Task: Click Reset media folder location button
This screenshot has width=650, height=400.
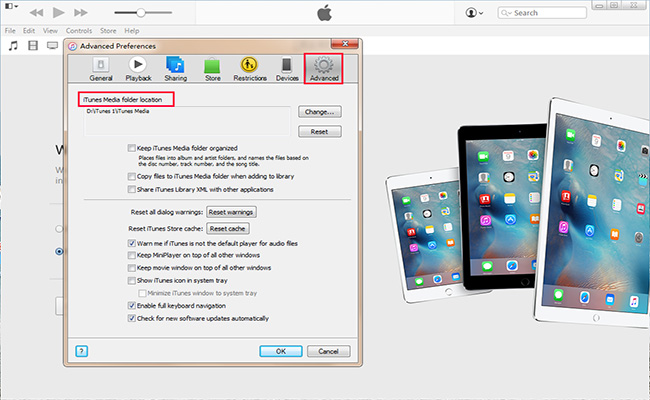Action: coord(320,131)
